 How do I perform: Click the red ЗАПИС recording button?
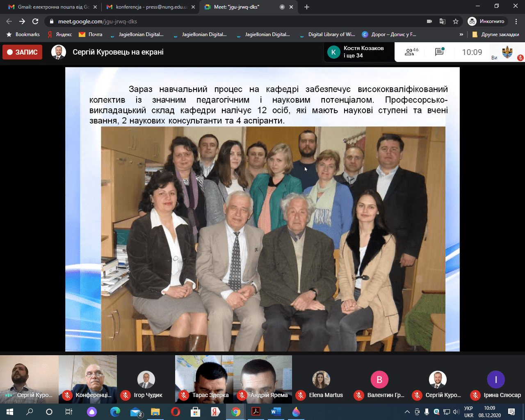pos(23,52)
